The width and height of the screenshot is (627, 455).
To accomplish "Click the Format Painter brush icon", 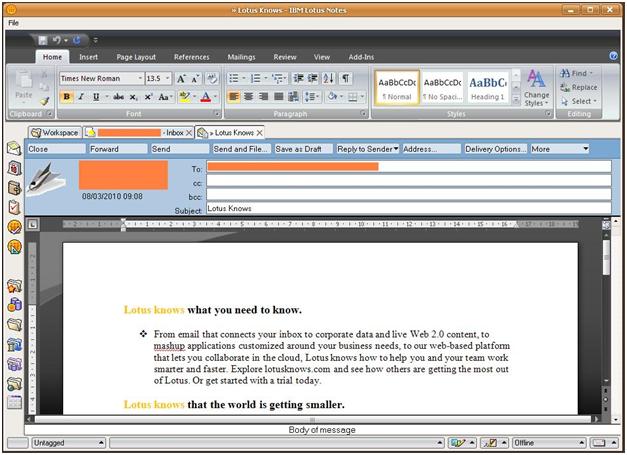I will coord(45,101).
